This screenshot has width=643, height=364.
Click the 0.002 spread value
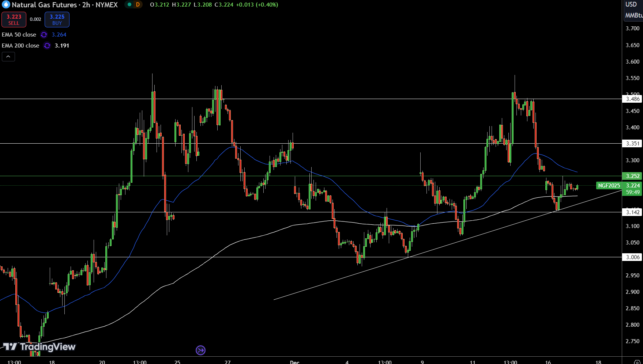35,19
